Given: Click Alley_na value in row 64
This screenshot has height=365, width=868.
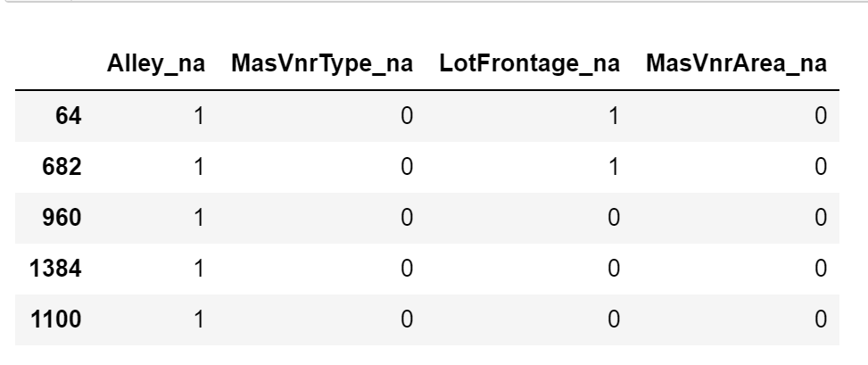Looking at the screenshot, I should pyautogui.click(x=200, y=116).
